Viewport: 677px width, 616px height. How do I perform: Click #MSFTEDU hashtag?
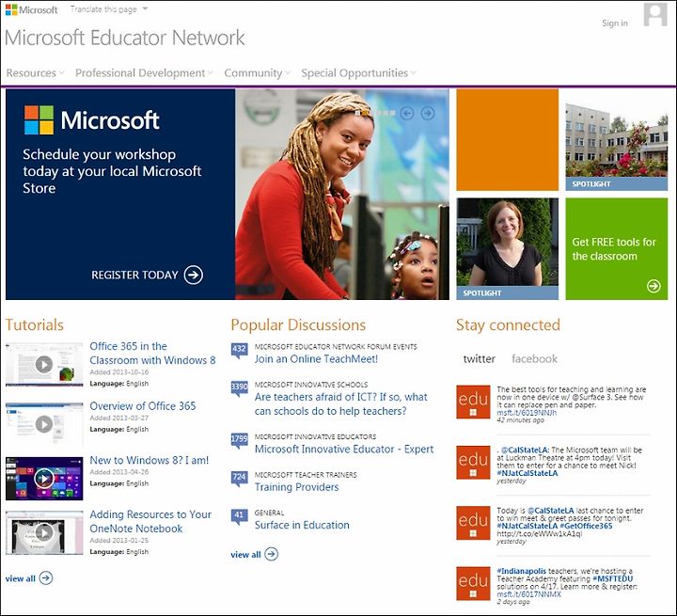(x=613, y=578)
